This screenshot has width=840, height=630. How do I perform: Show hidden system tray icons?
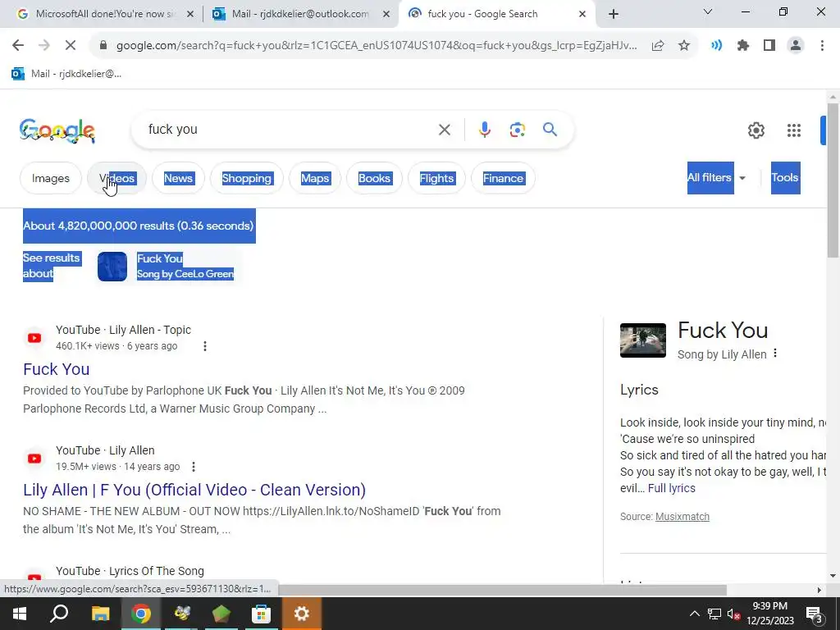(x=694, y=614)
